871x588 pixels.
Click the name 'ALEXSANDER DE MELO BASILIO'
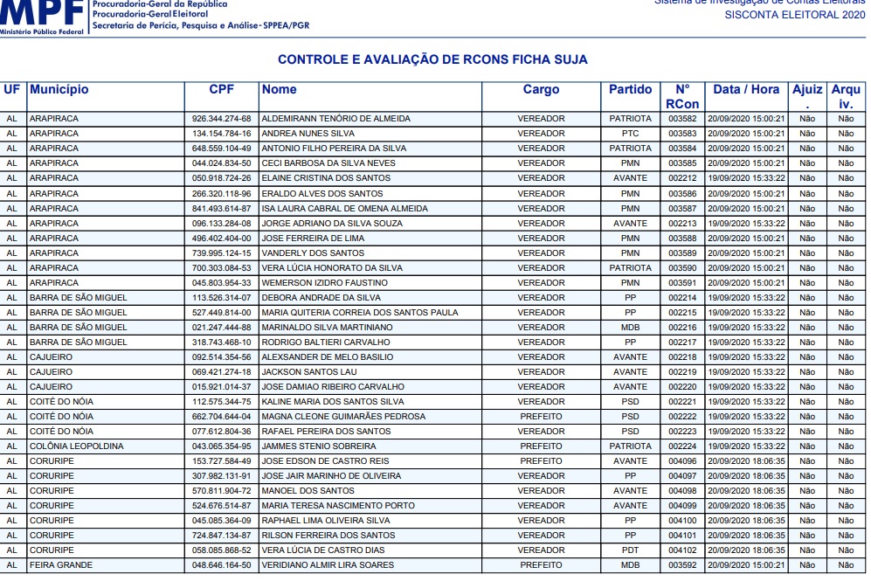(x=328, y=357)
